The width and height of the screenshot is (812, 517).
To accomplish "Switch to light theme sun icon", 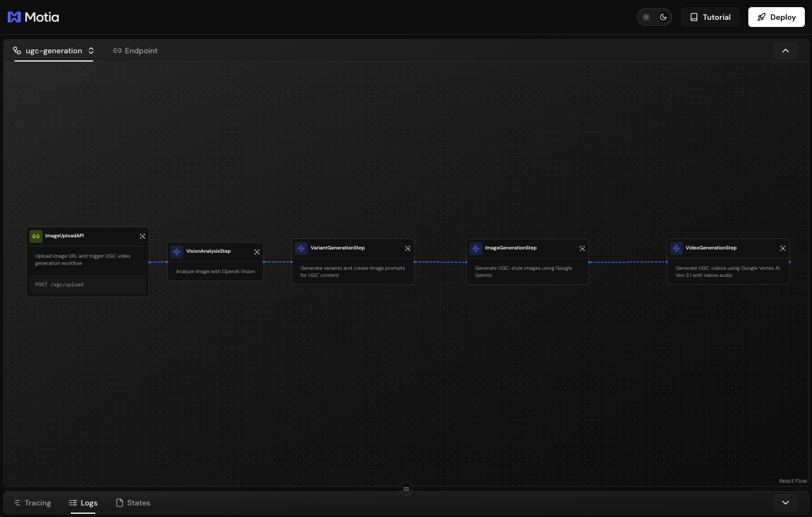I will point(646,17).
